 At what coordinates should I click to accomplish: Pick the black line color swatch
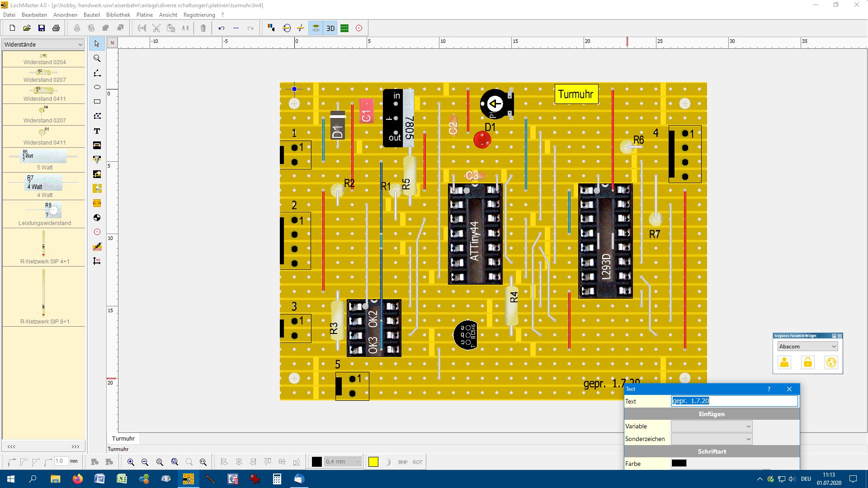317,462
